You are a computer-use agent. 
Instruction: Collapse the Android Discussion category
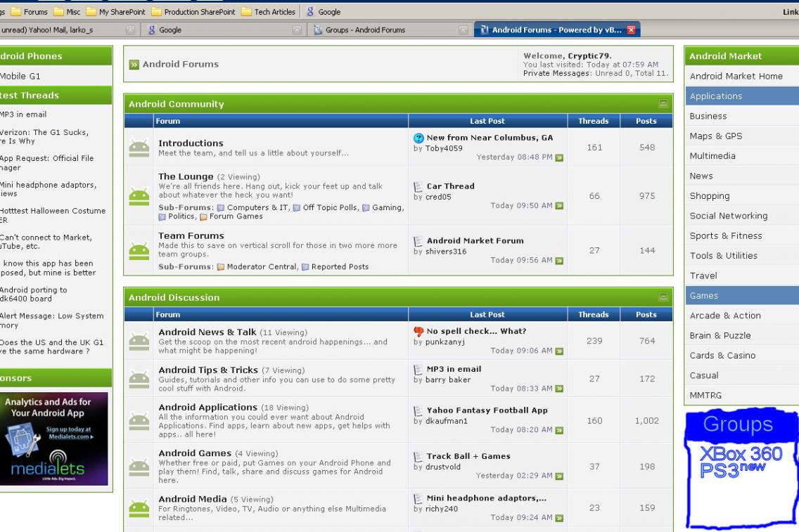click(x=663, y=298)
